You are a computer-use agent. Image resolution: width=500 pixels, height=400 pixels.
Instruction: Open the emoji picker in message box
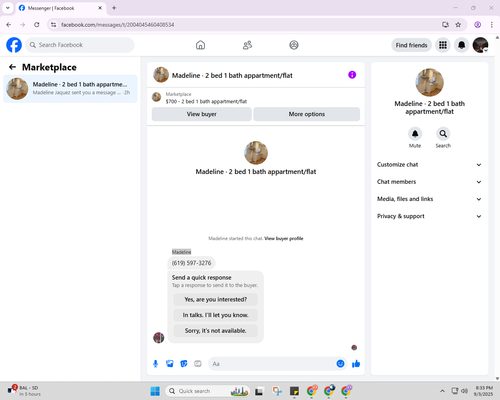[340, 364]
